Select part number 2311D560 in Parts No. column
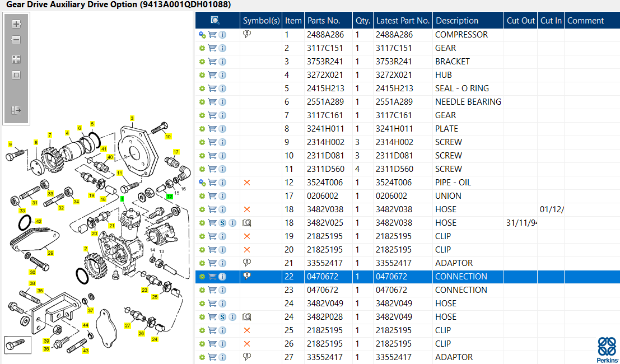 [x=326, y=169]
